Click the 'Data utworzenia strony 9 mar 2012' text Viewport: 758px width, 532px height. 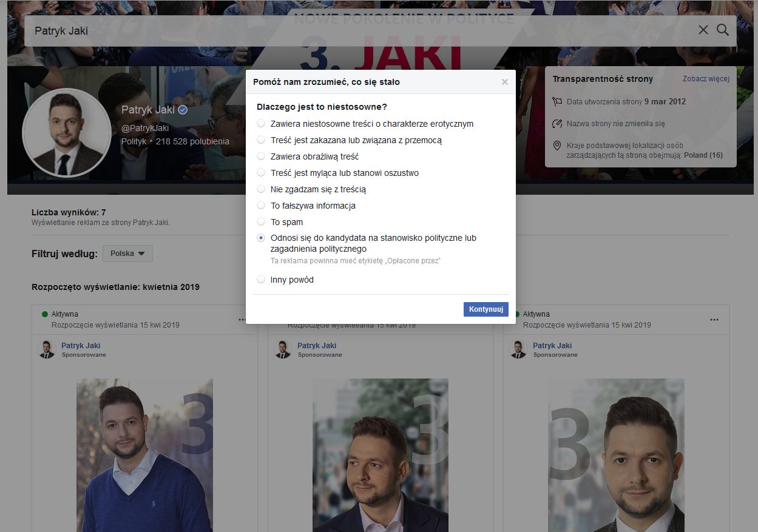point(626,102)
